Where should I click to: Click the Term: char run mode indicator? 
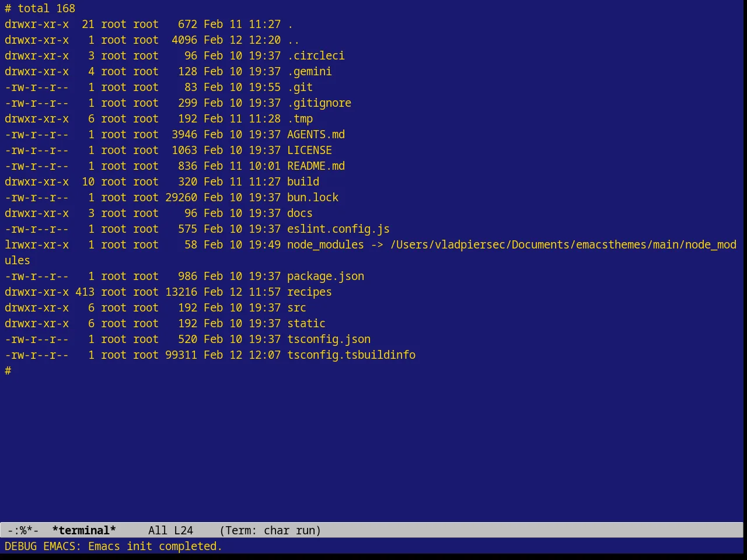(270, 530)
